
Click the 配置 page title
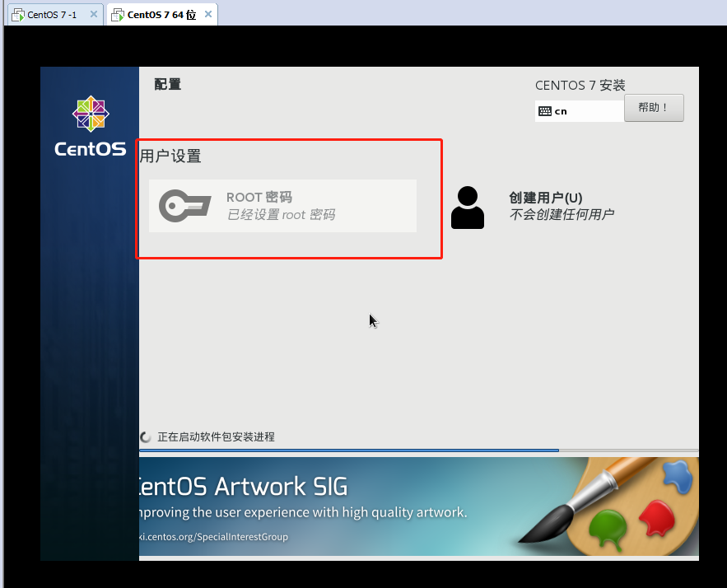click(x=167, y=84)
